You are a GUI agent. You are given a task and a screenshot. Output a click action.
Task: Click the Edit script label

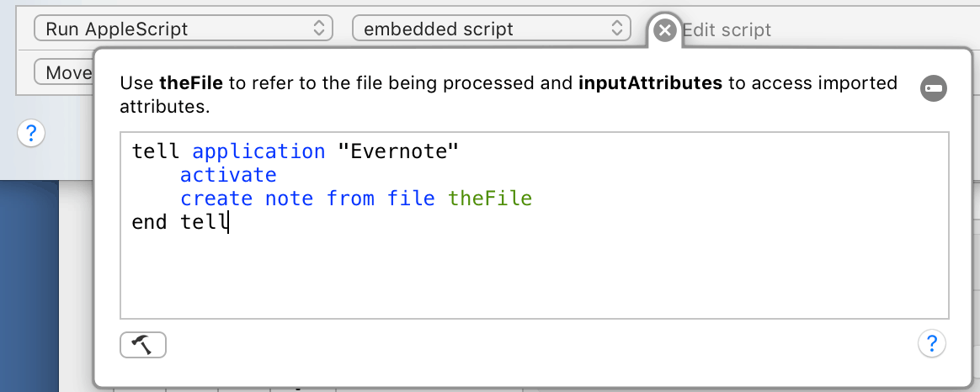727,30
